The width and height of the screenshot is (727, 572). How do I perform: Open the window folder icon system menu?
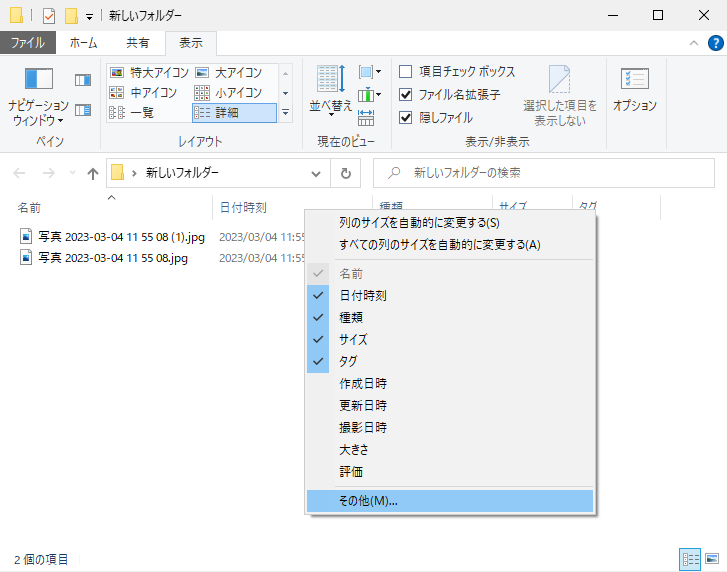coord(16,15)
